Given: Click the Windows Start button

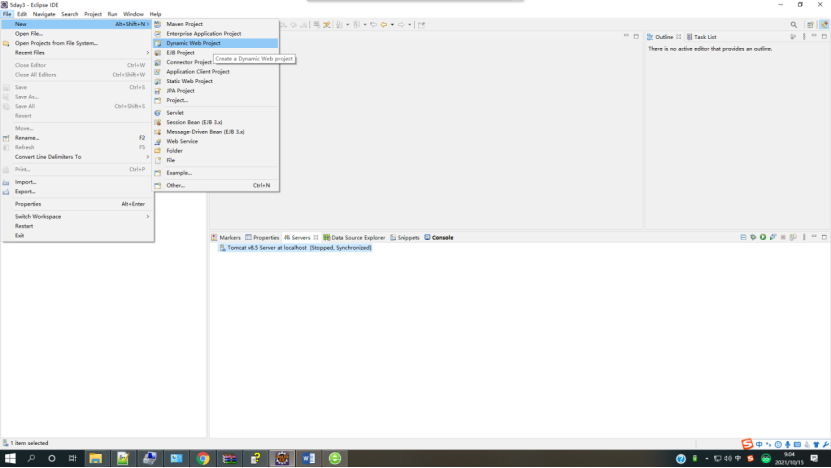Looking at the screenshot, I should click(x=10, y=458).
